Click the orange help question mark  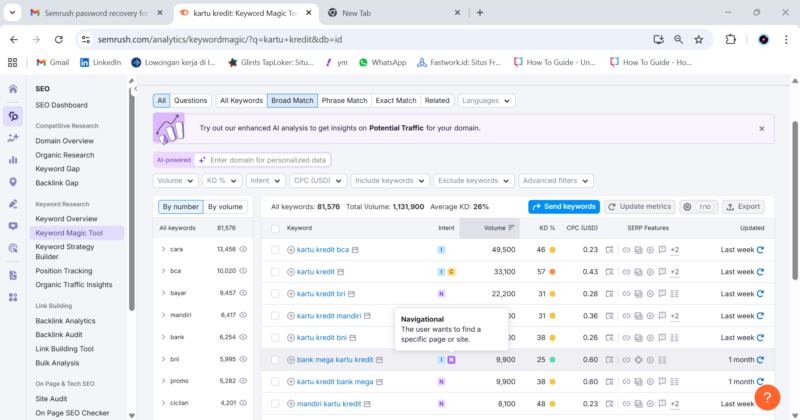767,398
